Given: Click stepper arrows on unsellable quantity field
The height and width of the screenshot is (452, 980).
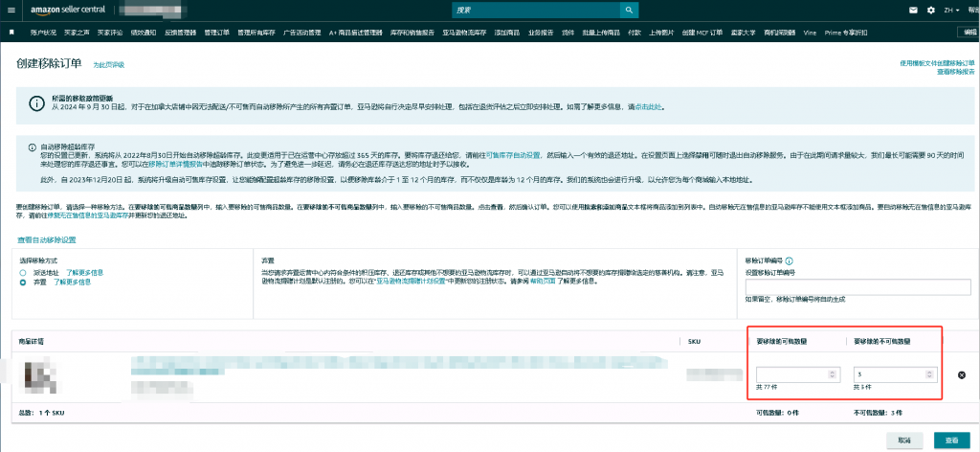Looking at the screenshot, I should pyautogui.click(x=929, y=374).
